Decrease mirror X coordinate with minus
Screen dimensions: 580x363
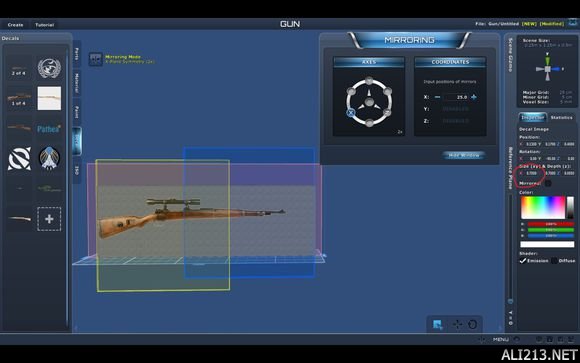tap(437, 97)
